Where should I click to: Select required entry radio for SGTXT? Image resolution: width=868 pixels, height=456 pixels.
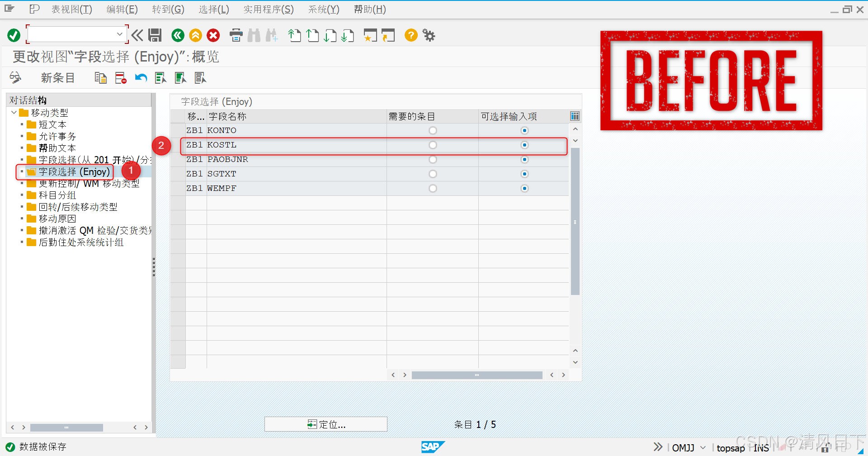pyautogui.click(x=433, y=174)
